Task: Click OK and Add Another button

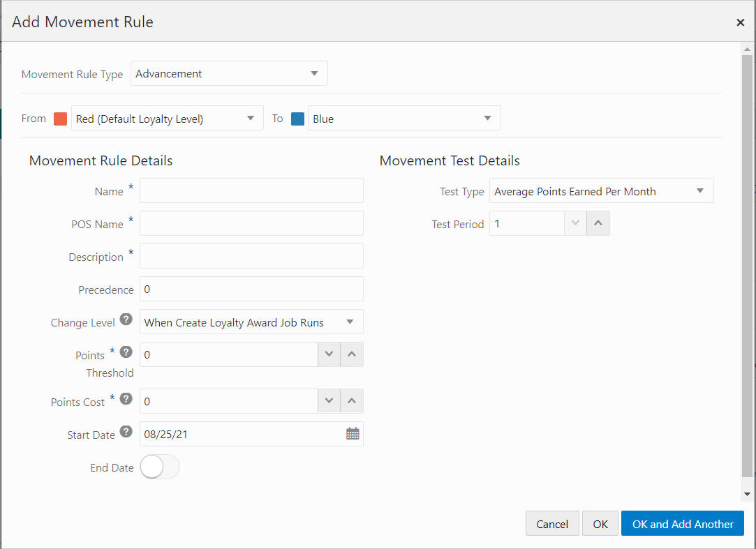Action: click(x=683, y=523)
